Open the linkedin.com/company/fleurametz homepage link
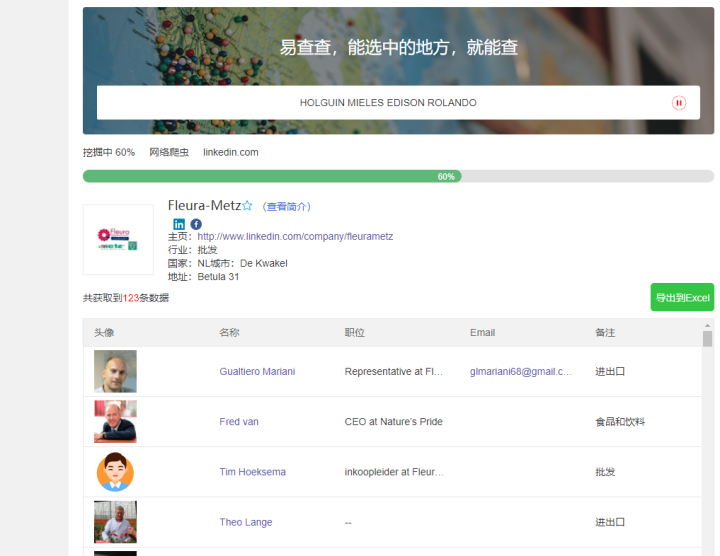This screenshot has height=556, width=720. (295, 236)
